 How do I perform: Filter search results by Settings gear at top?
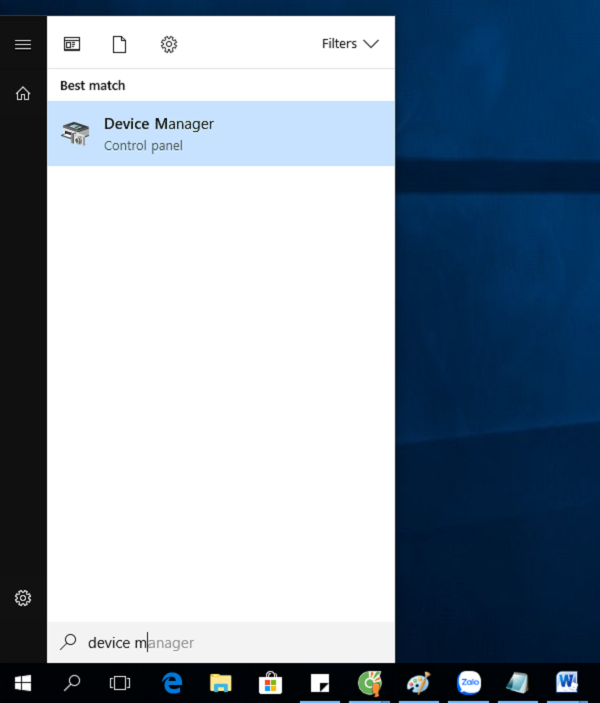point(169,44)
